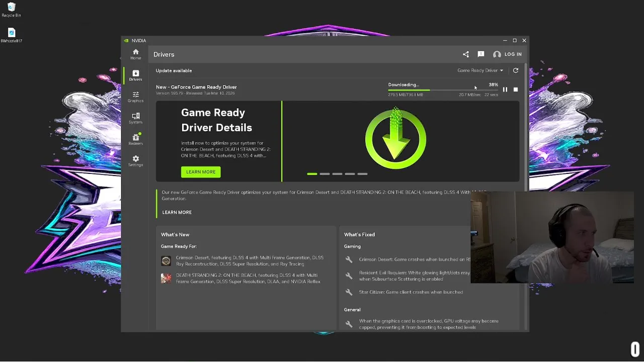Image resolution: width=644 pixels, height=362 pixels.
Task: Click the large green download arrow graphic
Action: [396, 138]
